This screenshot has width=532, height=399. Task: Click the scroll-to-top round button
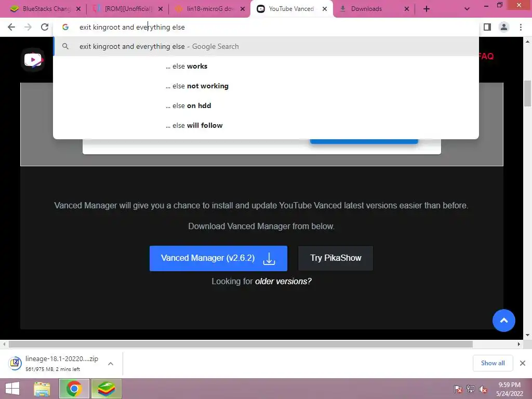(x=504, y=320)
